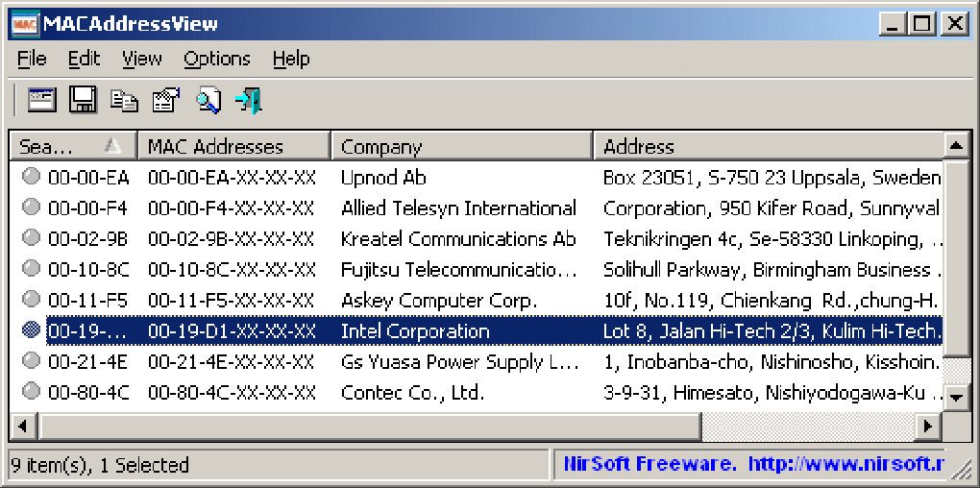The image size is (980, 488).
Task: Open the NirSoft Freeware website link
Action: click(x=755, y=464)
